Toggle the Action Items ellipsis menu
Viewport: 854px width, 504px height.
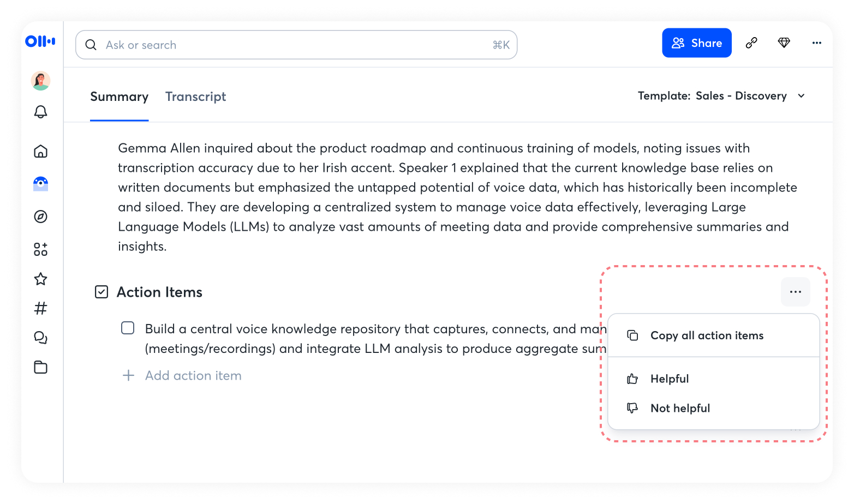[x=795, y=292]
